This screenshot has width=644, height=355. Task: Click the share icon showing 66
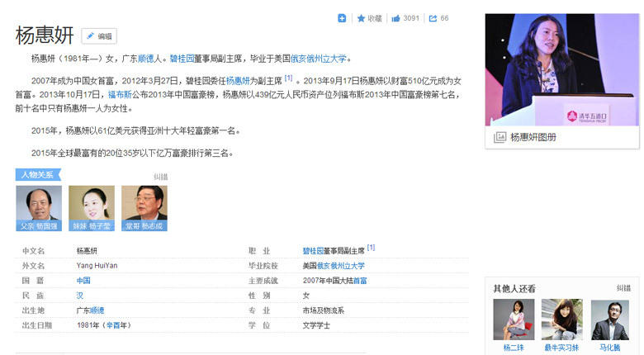coord(433,18)
